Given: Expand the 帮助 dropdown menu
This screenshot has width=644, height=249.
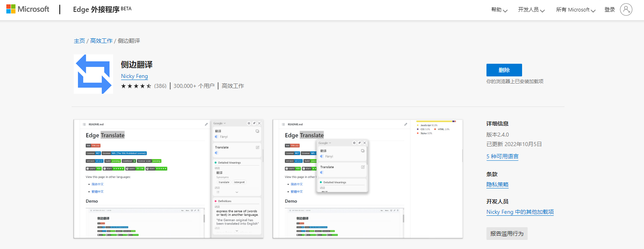Looking at the screenshot, I should click(x=499, y=10).
